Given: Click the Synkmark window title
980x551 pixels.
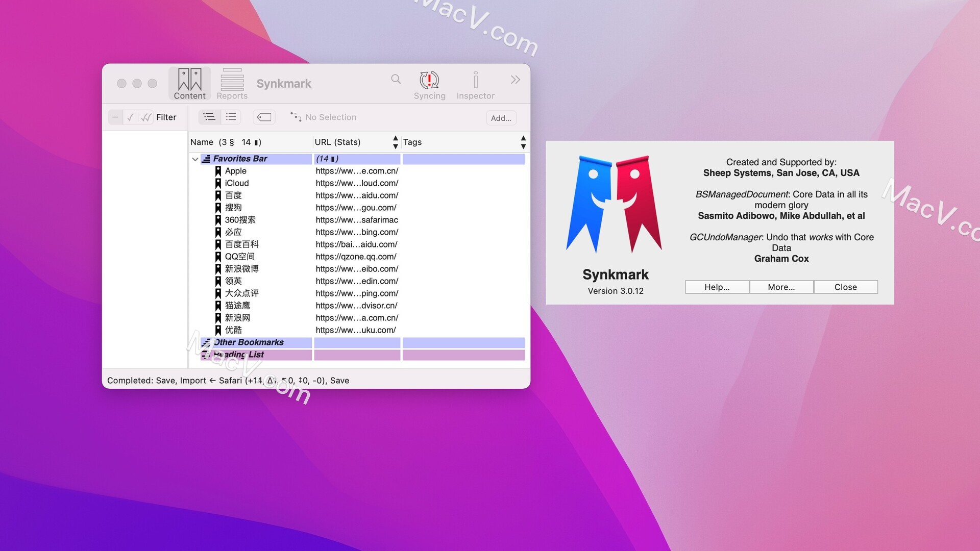Looking at the screenshot, I should coord(284,84).
